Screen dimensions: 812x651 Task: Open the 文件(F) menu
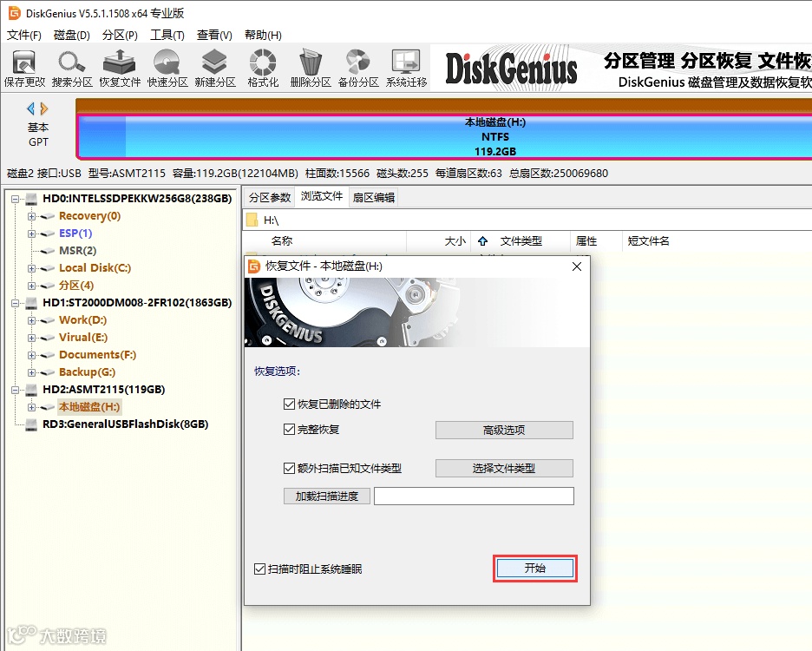[23, 35]
